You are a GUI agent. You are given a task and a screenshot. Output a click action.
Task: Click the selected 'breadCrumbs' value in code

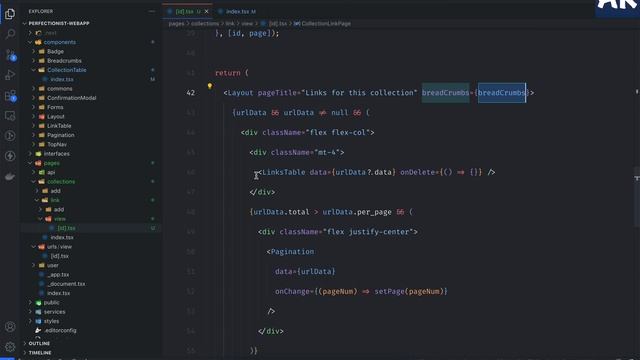click(x=502, y=93)
